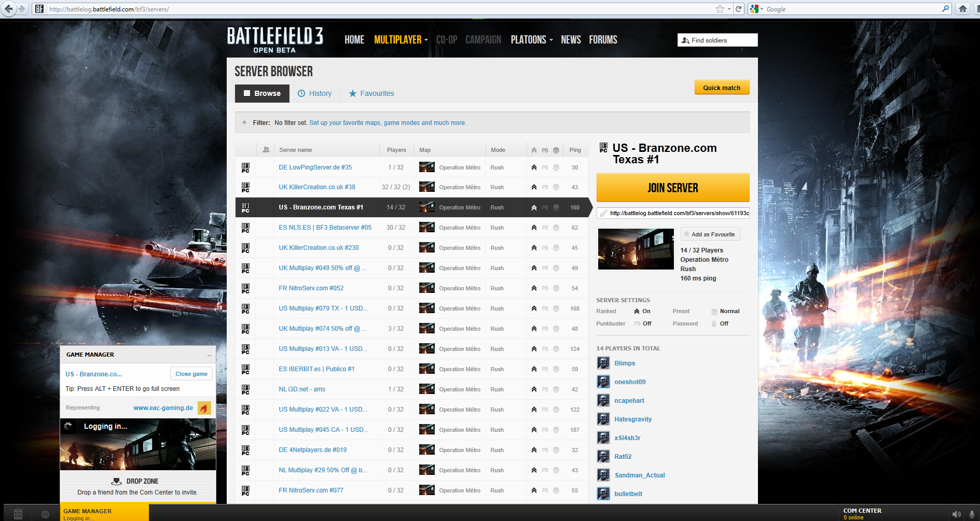Click Add as Favourite button
980x521 pixels.
tap(710, 234)
